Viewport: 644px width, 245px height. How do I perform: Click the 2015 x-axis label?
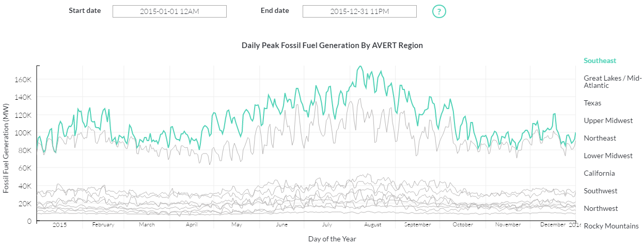click(60, 225)
